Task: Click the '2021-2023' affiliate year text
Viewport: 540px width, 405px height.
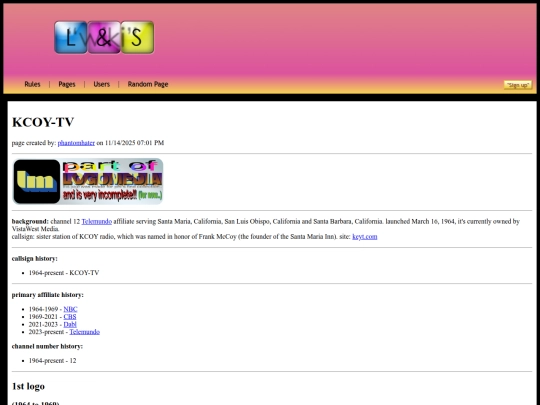Action: 43,324
